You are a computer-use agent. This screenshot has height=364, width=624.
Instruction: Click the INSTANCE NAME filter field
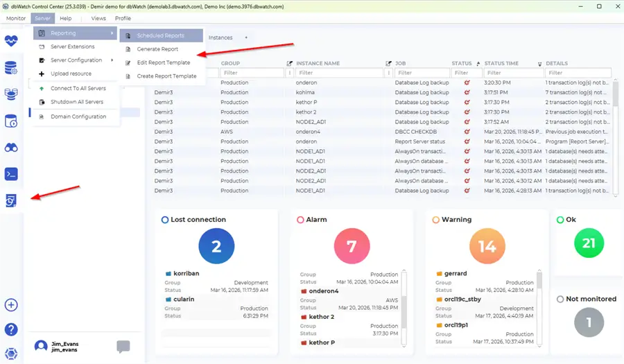tap(339, 73)
